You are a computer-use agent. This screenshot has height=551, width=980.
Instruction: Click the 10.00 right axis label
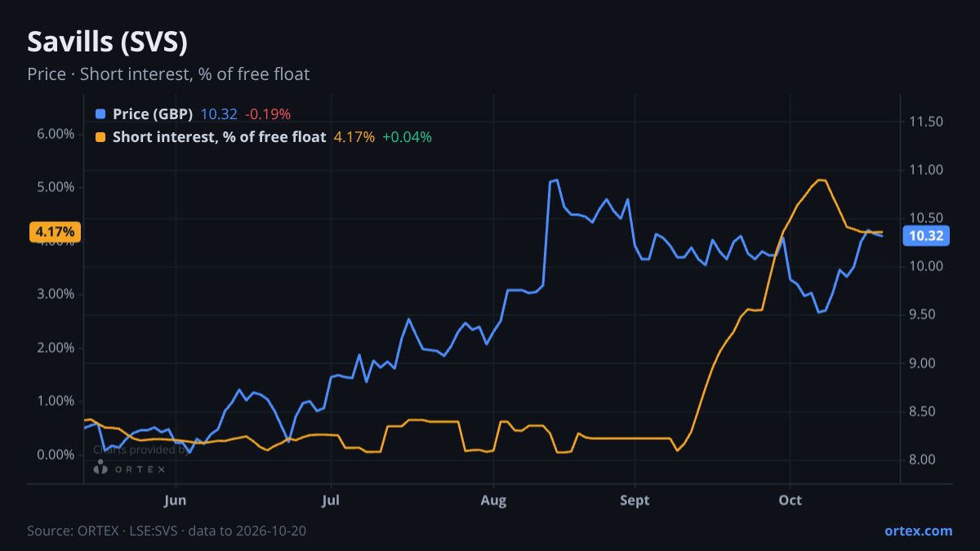(926, 266)
